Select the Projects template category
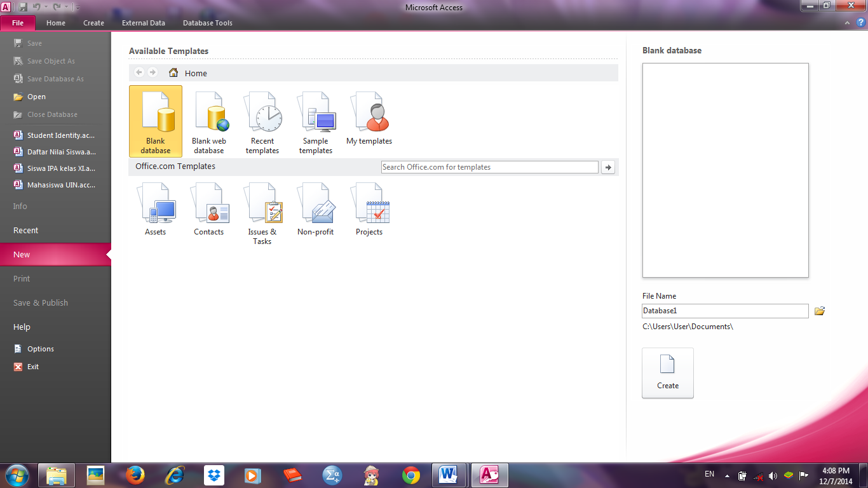Screen dimensions: 868x488 click(369, 210)
